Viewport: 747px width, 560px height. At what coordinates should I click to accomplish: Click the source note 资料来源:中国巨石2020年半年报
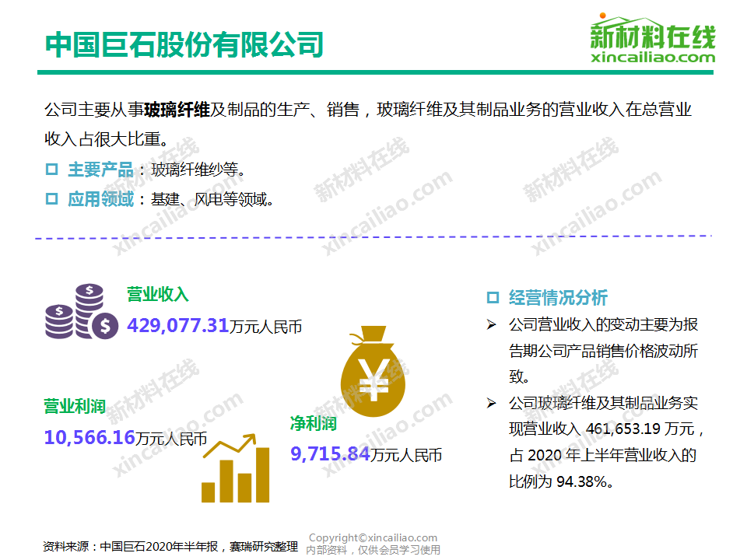coord(131,546)
